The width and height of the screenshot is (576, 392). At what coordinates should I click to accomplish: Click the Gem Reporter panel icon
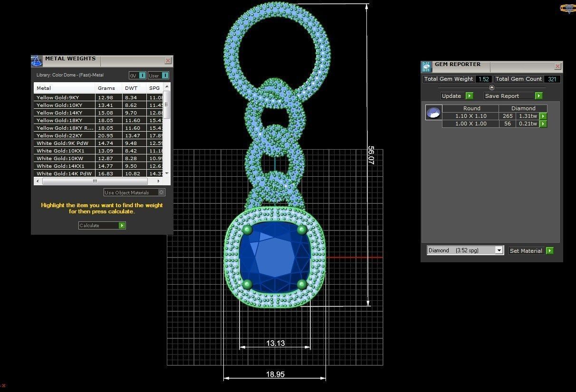pos(426,67)
